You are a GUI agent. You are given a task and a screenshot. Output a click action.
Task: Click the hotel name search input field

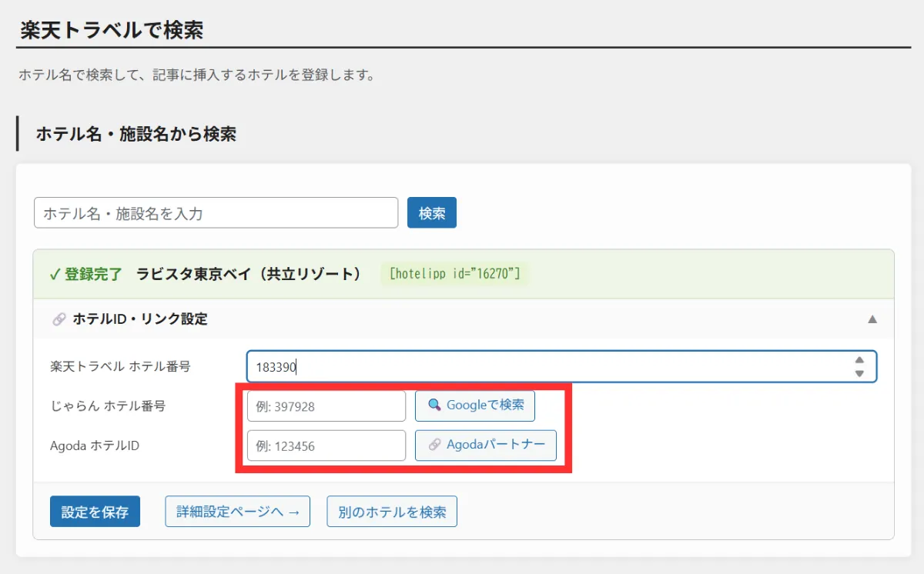coord(216,213)
